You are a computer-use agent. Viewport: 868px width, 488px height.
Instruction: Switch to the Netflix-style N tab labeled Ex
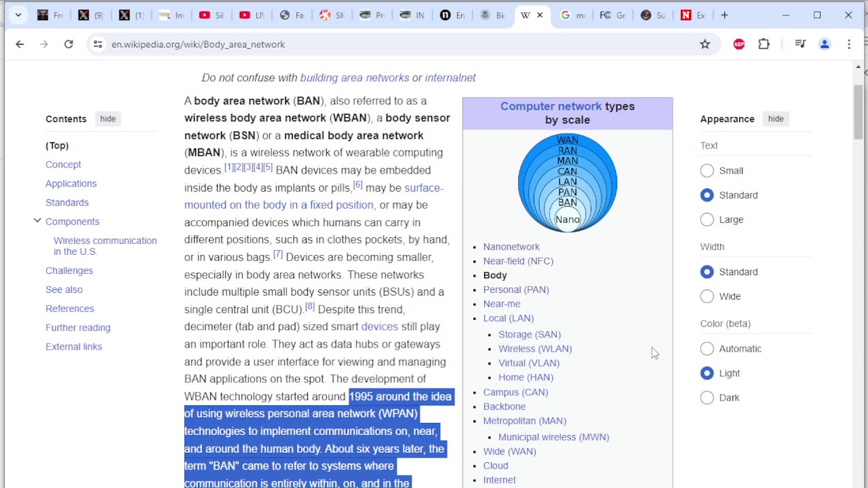(692, 15)
